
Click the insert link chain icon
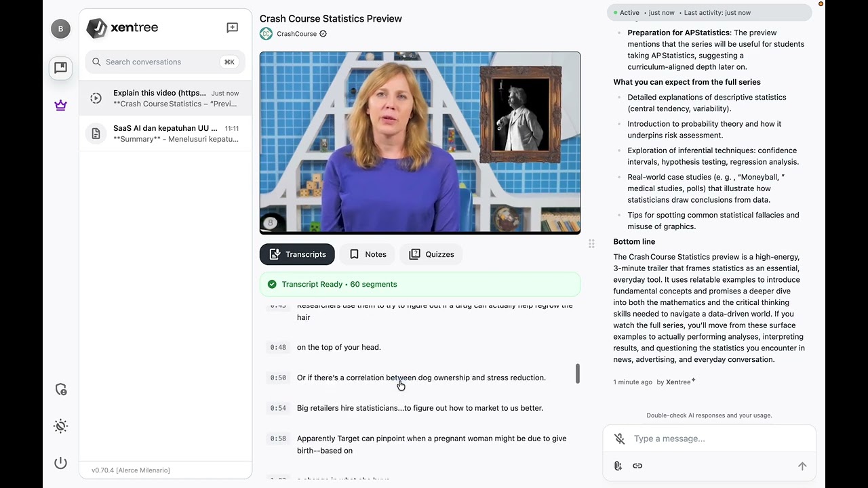tap(637, 466)
